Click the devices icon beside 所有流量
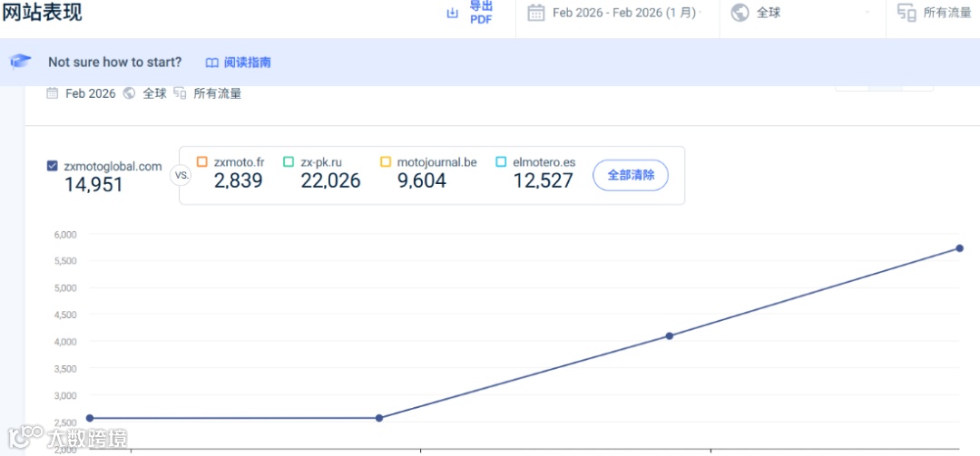Viewport: 980px width, 456px height. click(x=906, y=13)
